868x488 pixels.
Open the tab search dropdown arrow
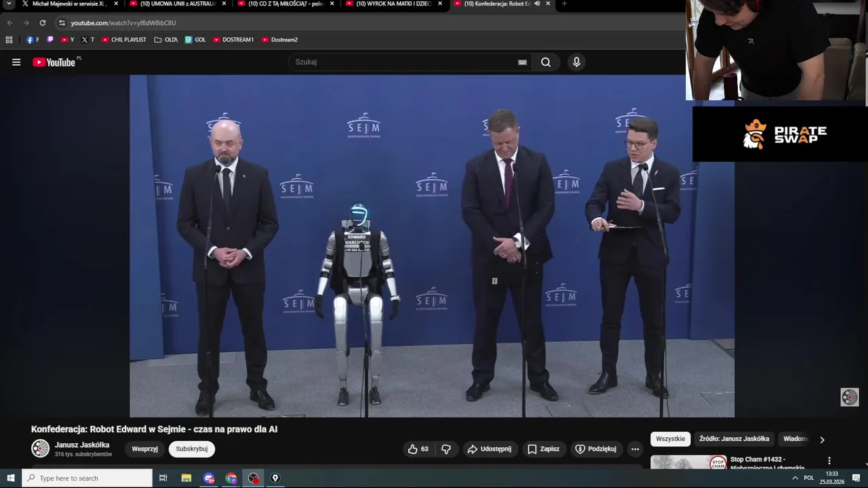coord(9,3)
